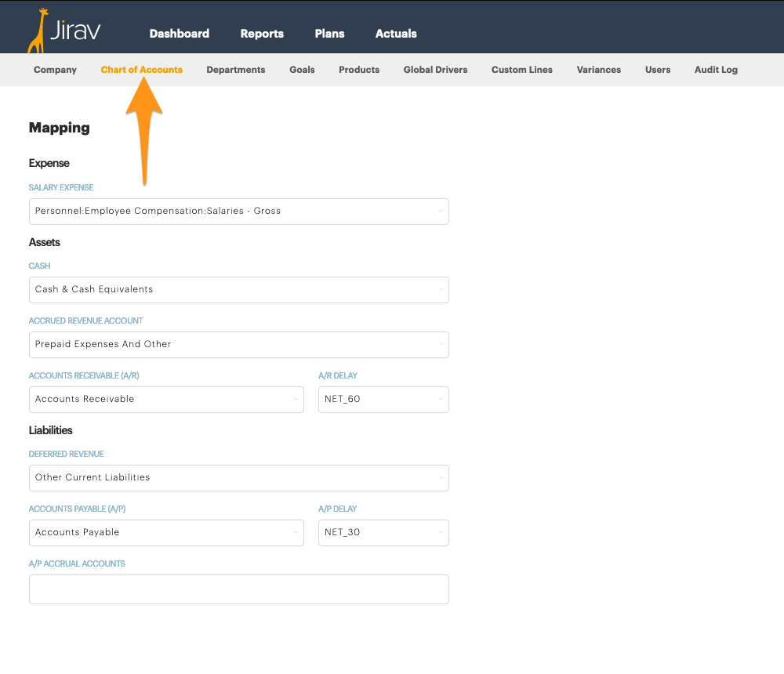Image resolution: width=784 pixels, height=674 pixels.
Task: Click the Expense section heading
Action: coord(49,164)
